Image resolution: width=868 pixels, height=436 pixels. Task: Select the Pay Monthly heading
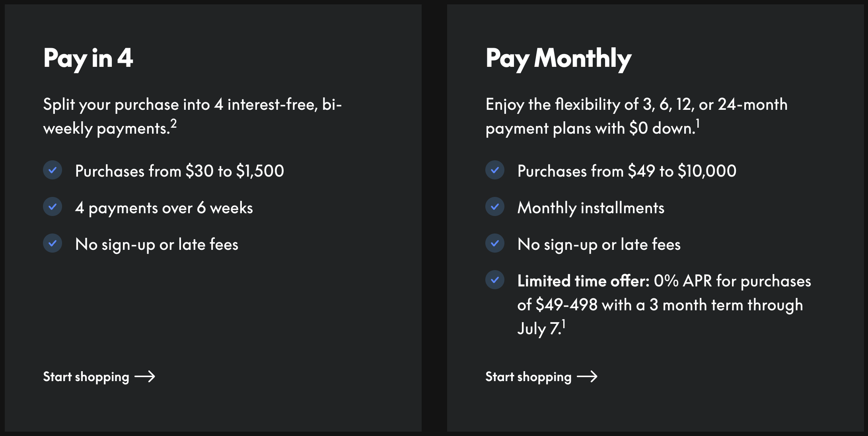click(559, 59)
